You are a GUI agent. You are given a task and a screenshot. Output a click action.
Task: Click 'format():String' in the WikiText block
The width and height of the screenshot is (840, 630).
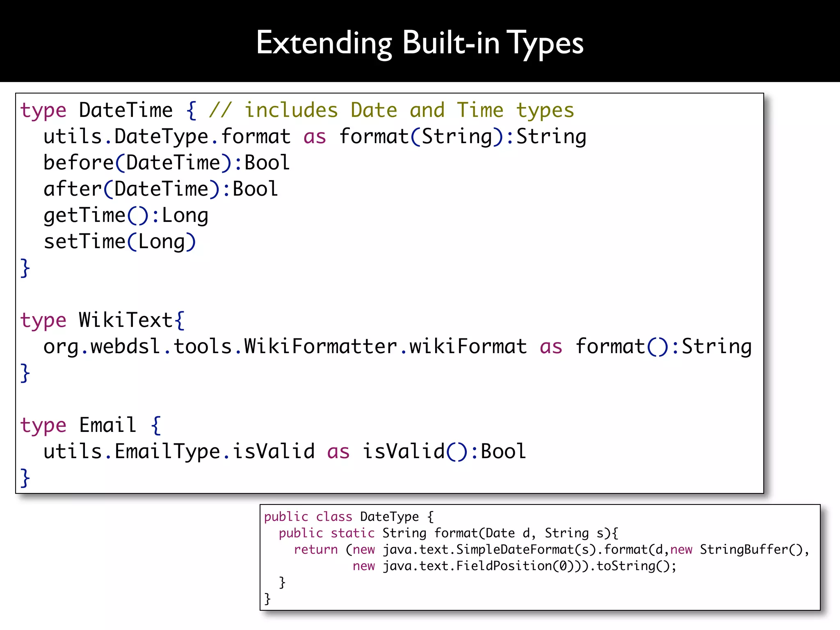tap(663, 347)
